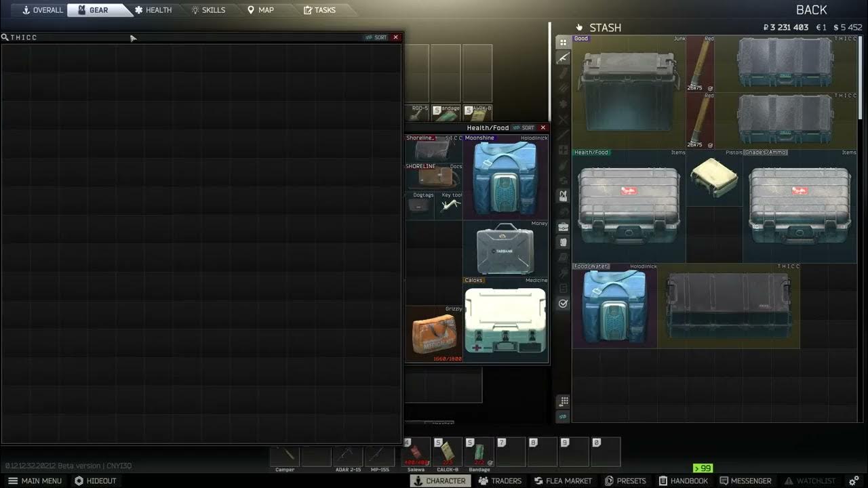The width and height of the screenshot is (868, 488).
Task: Select the briefcase containers stash filter
Action: point(563,227)
